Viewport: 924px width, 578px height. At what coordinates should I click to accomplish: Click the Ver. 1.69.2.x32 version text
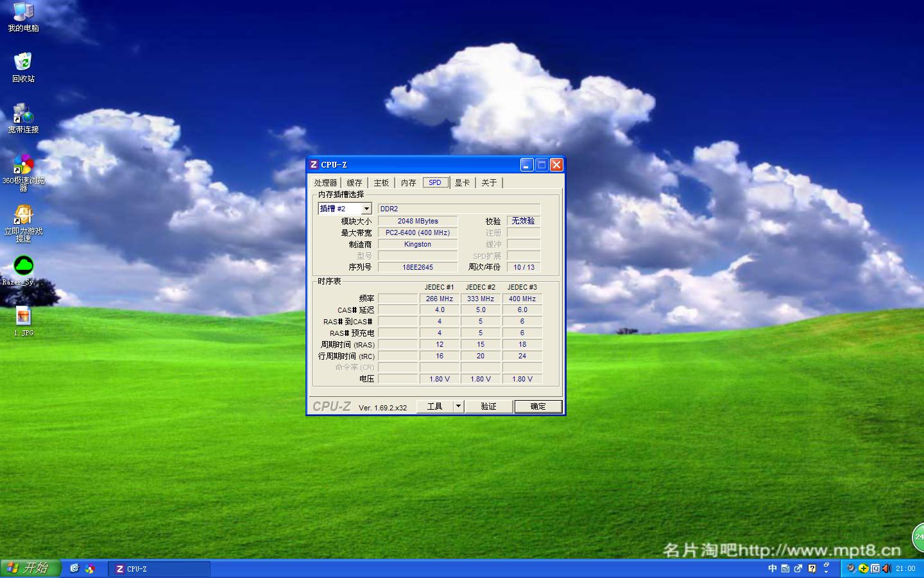click(x=382, y=408)
